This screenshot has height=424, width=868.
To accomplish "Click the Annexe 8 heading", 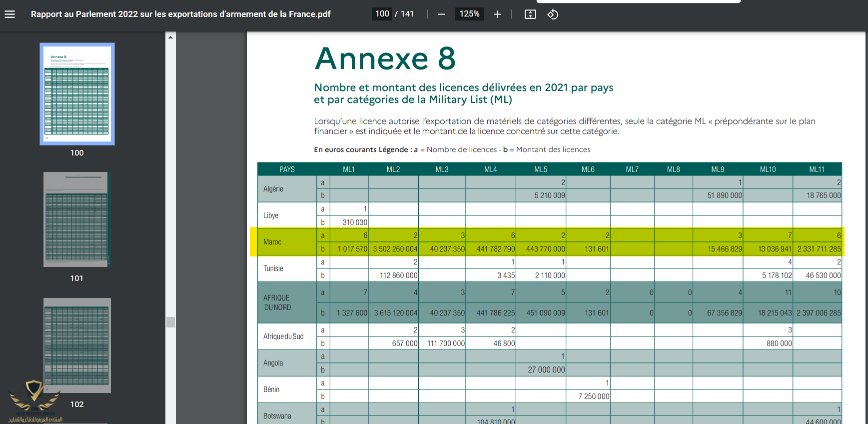I will [385, 58].
